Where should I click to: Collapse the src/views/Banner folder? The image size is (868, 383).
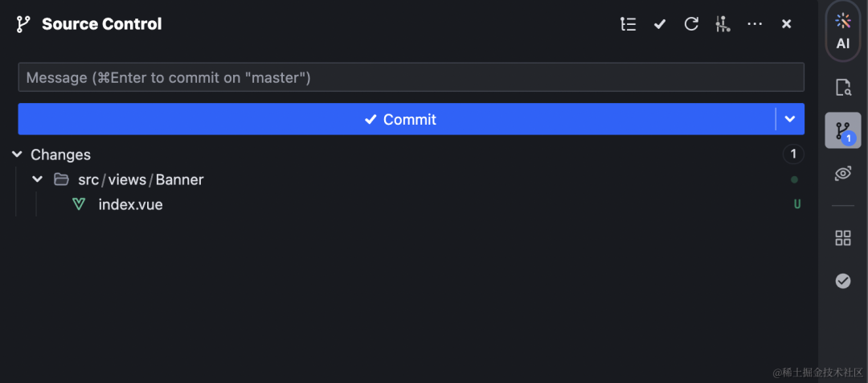38,179
